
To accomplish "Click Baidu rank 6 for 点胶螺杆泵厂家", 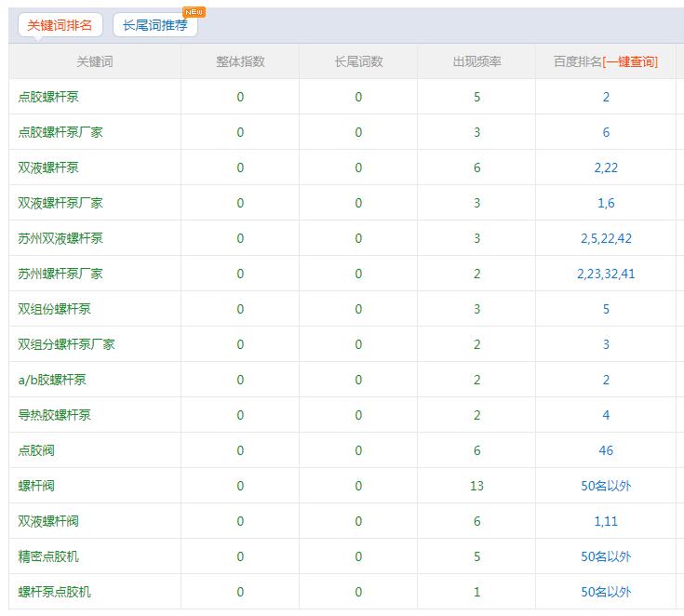I will point(606,132).
